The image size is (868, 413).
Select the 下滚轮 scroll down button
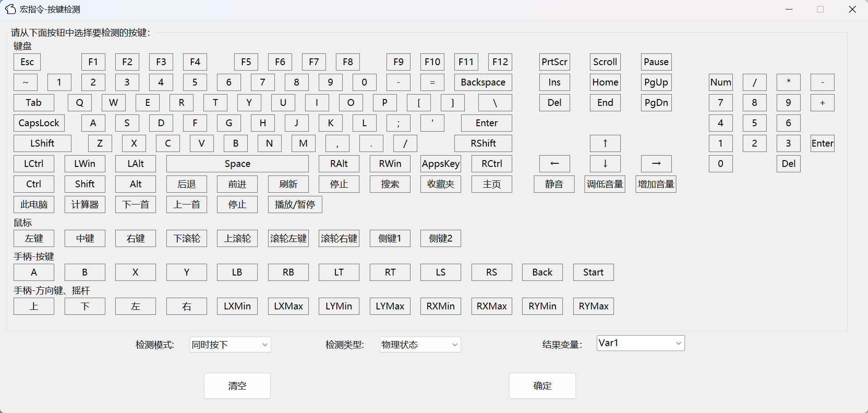187,238
